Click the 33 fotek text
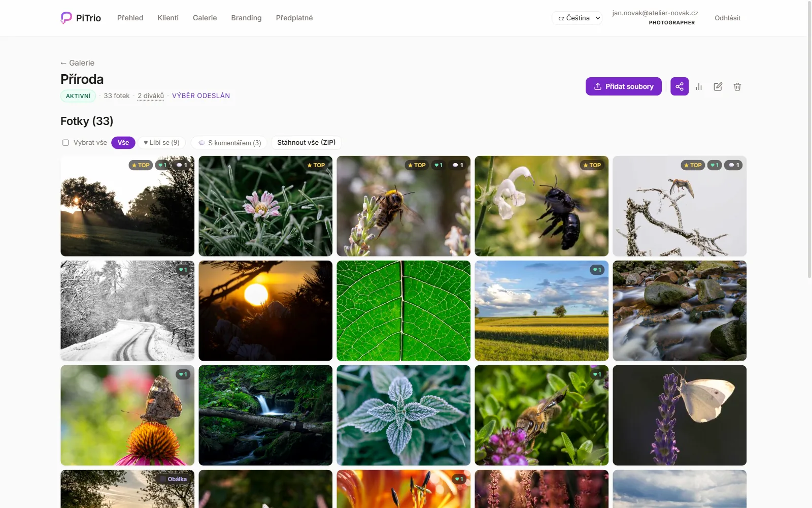Viewport: 812px width, 508px height. coord(117,96)
